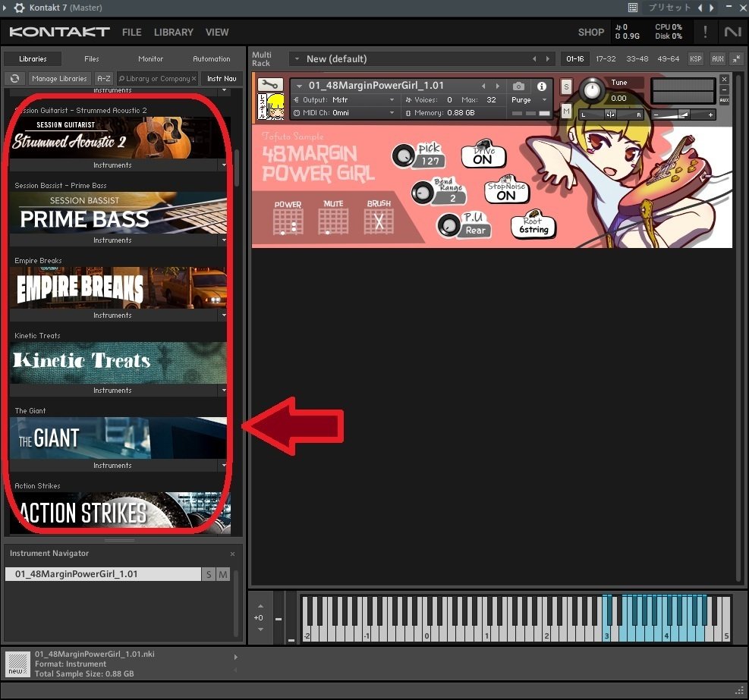Image resolution: width=749 pixels, height=700 pixels.
Task: Click the snapshot camera icon
Action: pos(518,86)
